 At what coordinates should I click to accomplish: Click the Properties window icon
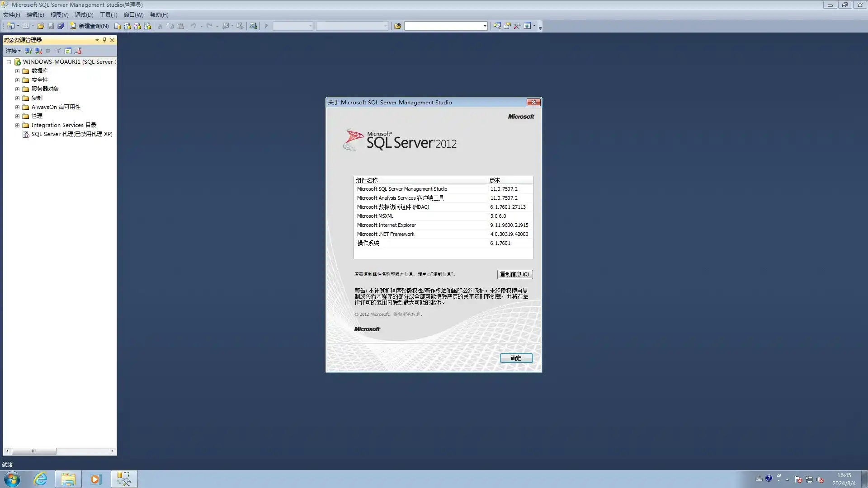click(507, 26)
